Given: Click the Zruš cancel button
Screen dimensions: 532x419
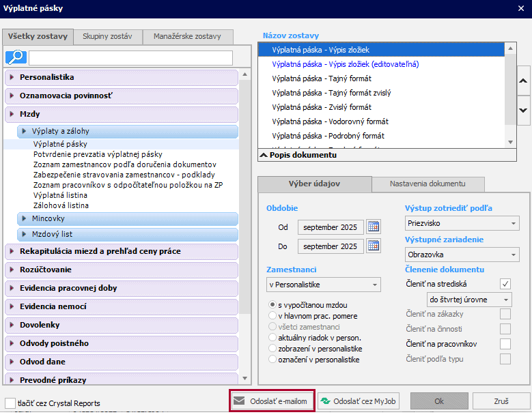Looking at the screenshot, I should pos(501,401).
